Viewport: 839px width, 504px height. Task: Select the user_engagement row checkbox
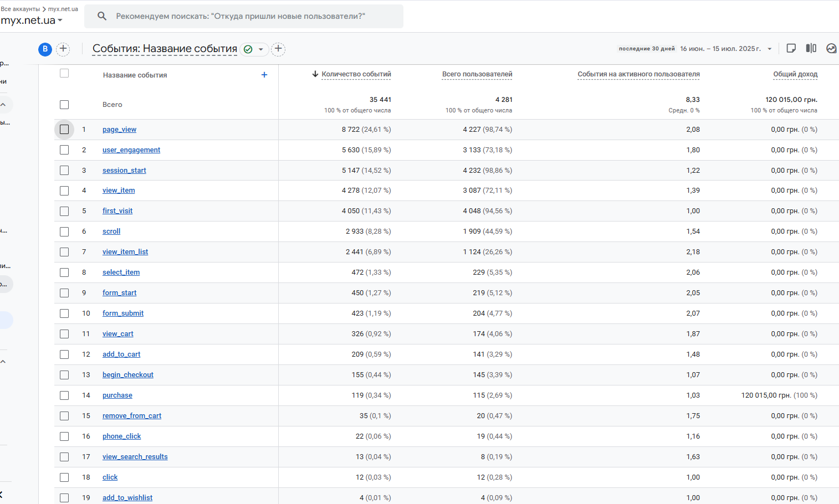point(64,150)
